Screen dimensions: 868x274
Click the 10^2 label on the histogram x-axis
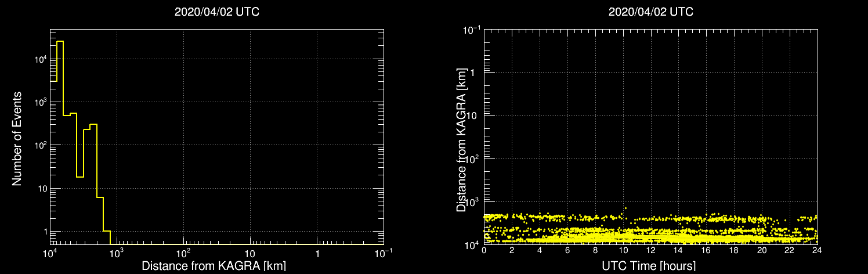(184, 253)
